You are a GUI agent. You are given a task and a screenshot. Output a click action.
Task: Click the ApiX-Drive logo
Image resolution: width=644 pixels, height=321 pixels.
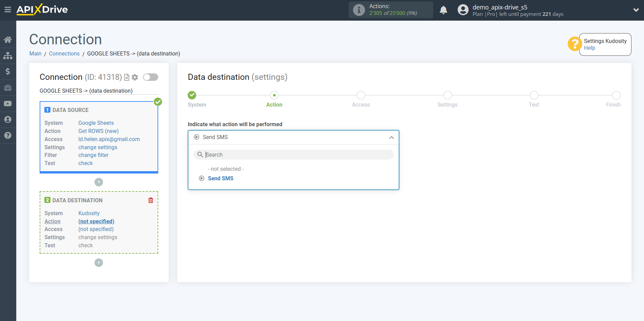pyautogui.click(x=42, y=9)
